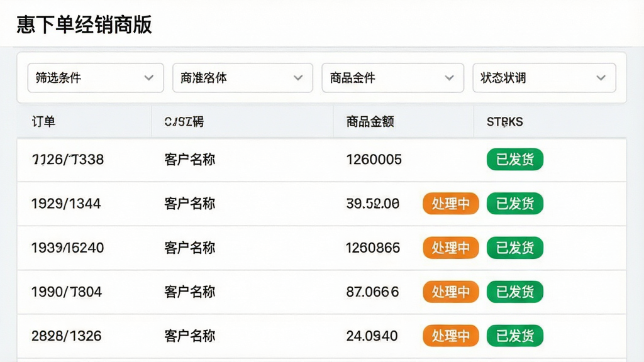The height and width of the screenshot is (362, 644).
Task: Click 已发货 badge in the 1929/1344 row
Action: click(515, 204)
